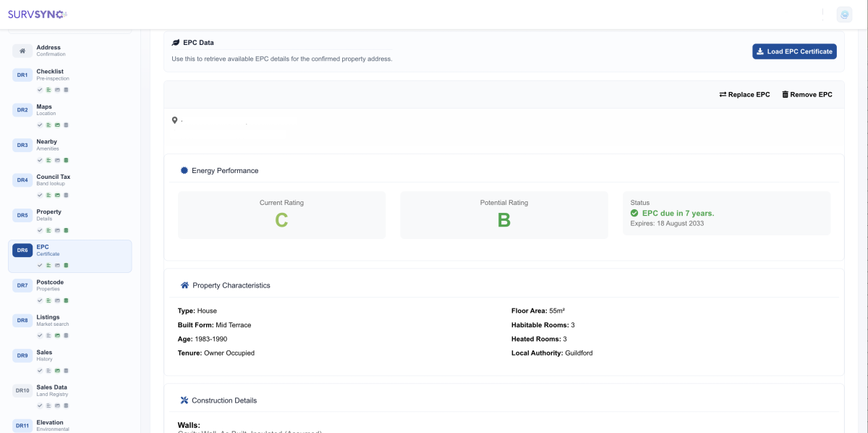Go to DR9 Sales History
This screenshot has height=433, width=868.
(x=70, y=361)
